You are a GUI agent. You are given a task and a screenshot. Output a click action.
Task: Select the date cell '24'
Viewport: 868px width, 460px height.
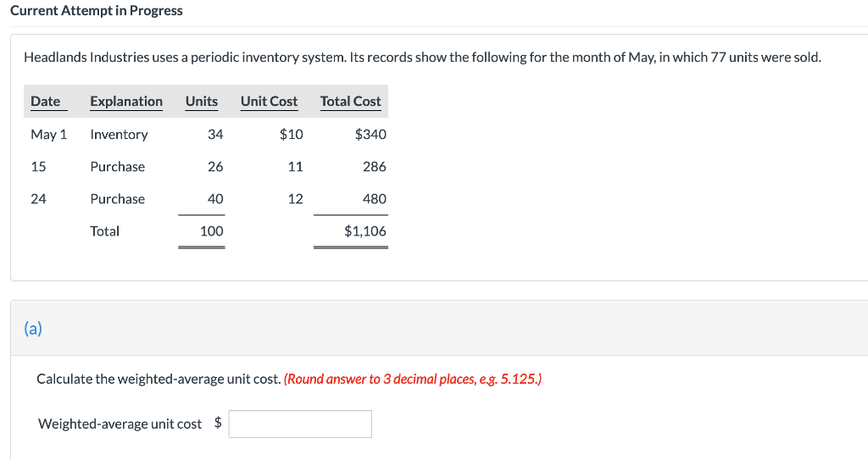38,199
